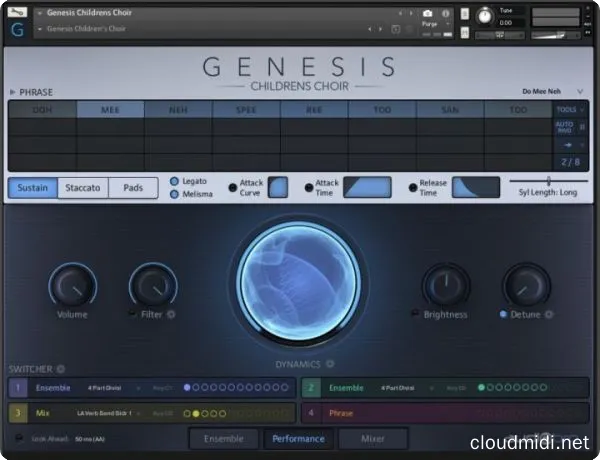Viewport: 600px width, 460px height.
Task: Toggle the Attack Time switch
Action: pyautogui.click(x=309, y=188)
